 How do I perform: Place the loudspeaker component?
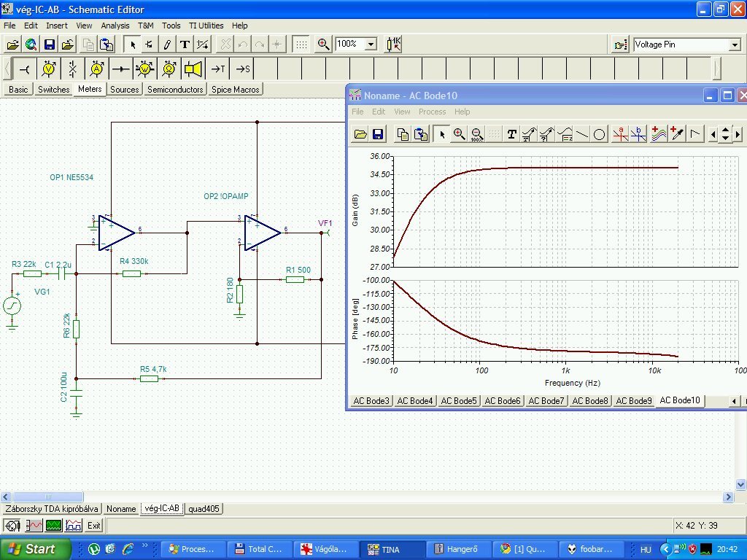pyautogui.click(x=193, y=69)
